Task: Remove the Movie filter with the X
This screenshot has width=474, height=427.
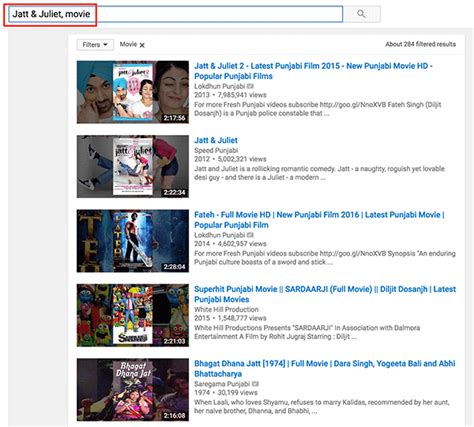Action: tap(142, 45)
